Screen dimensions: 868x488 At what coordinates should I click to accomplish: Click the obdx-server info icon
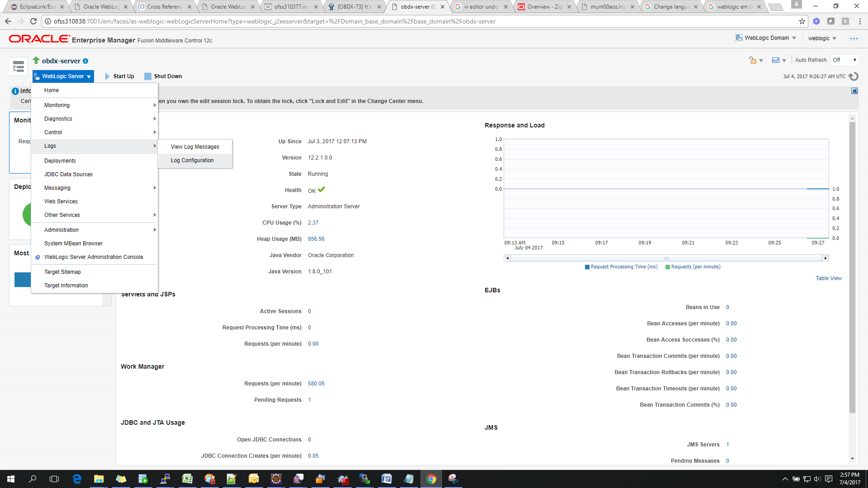pos(85,61)
